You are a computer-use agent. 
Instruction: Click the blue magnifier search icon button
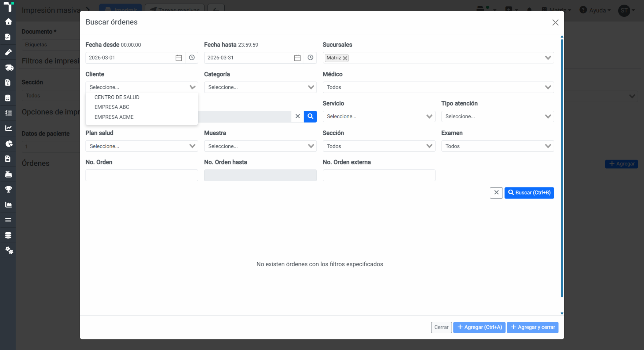310,116
